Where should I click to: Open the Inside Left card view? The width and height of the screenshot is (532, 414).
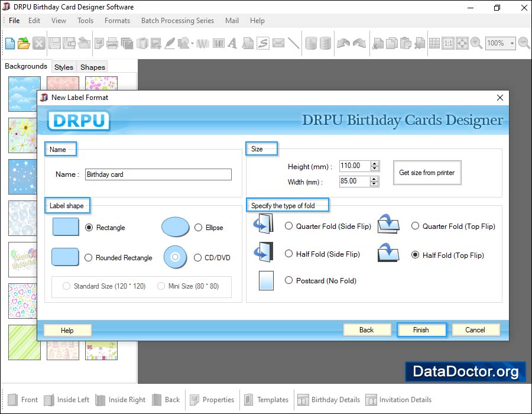pyautogui.click(x=66, y=400)
